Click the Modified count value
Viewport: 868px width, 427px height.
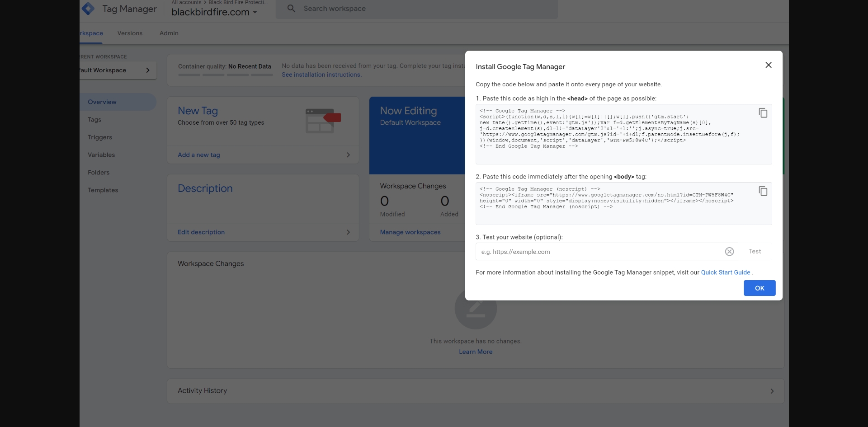(385, 201)
